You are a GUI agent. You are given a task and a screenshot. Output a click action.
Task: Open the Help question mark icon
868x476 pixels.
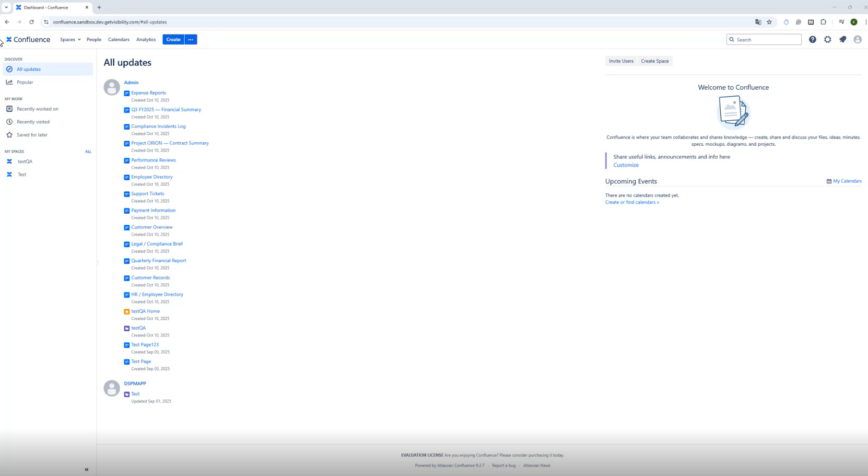[x=812, y=40]
